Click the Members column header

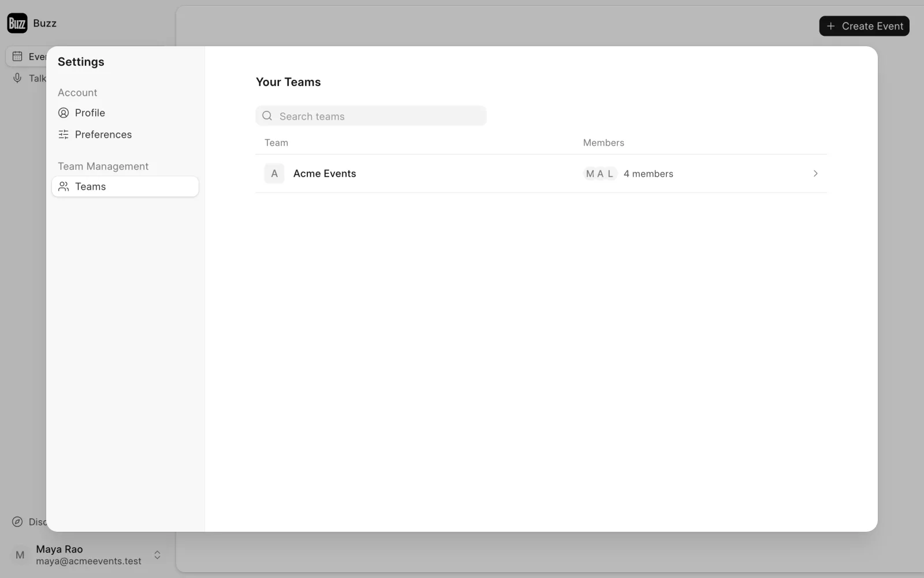click(603, 143)
